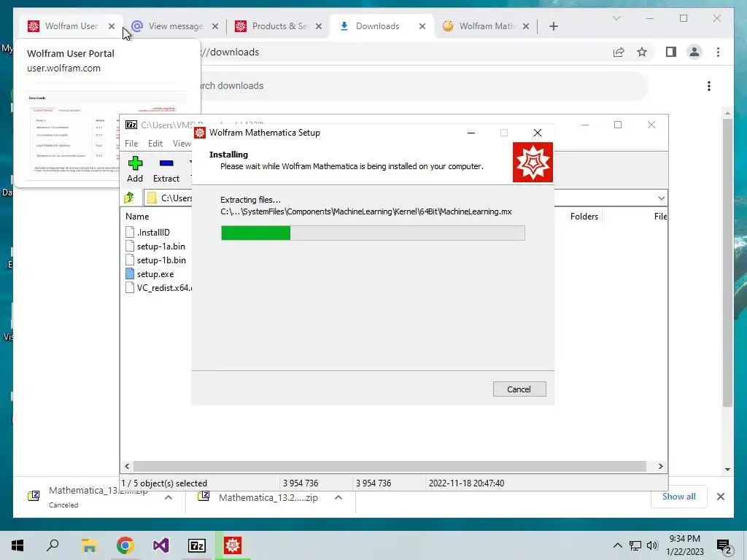Click the 7-Zip scrollbar left arrow
Image resolution: width=747 pixels, height=560 pixels.
tap(127, 466)
